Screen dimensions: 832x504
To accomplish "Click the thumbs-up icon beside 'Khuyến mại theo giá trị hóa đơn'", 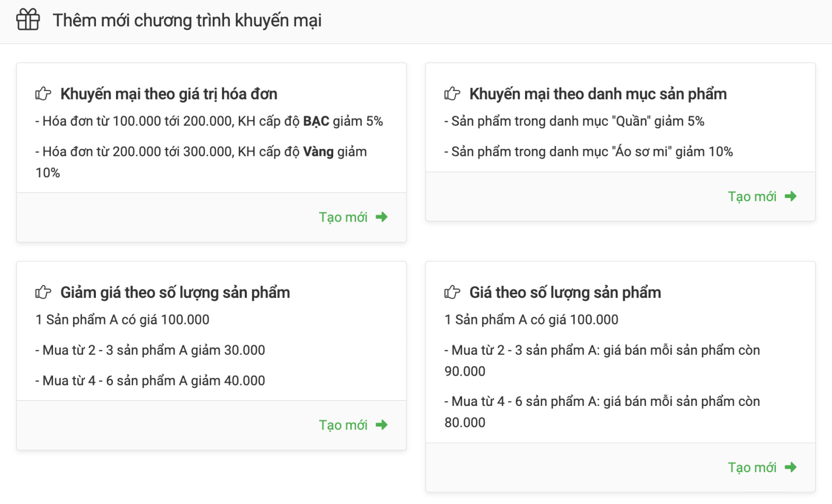I will click(x=43, y=93).
